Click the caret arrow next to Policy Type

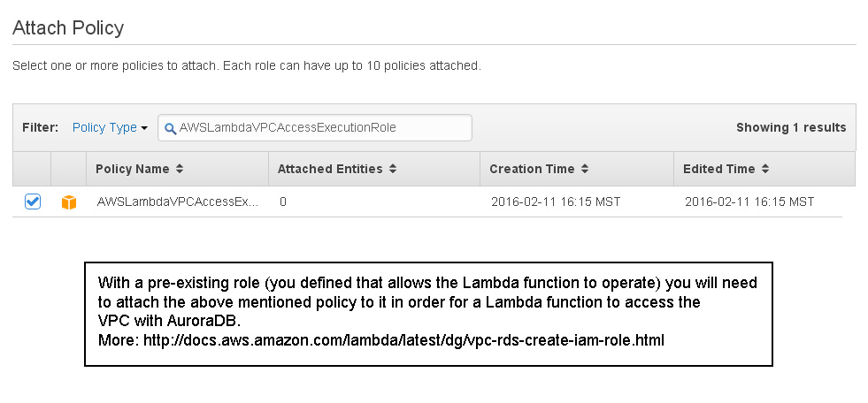[144, 128]
